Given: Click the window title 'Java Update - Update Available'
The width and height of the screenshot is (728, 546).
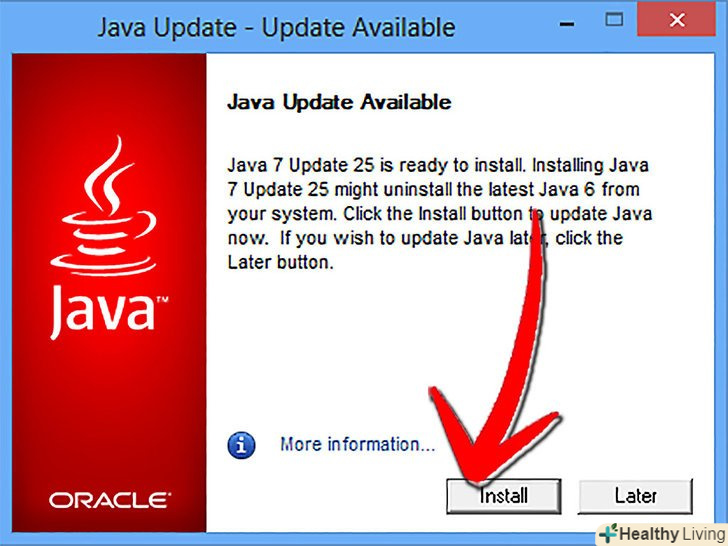Looking at the screenshot, I should tap(276, 27).
